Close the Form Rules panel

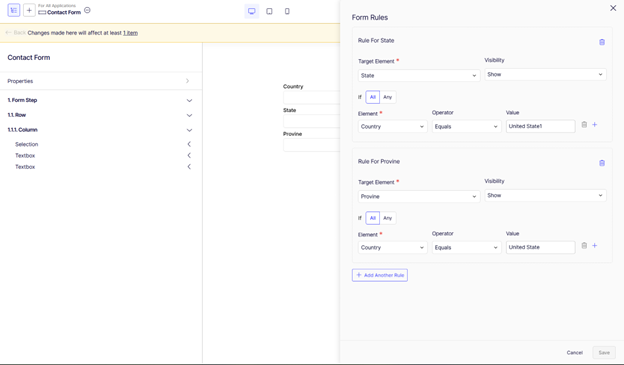613,8
